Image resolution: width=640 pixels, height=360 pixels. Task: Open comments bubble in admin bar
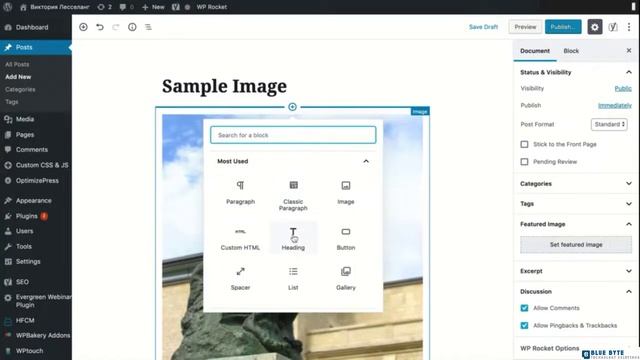(126, 7)
